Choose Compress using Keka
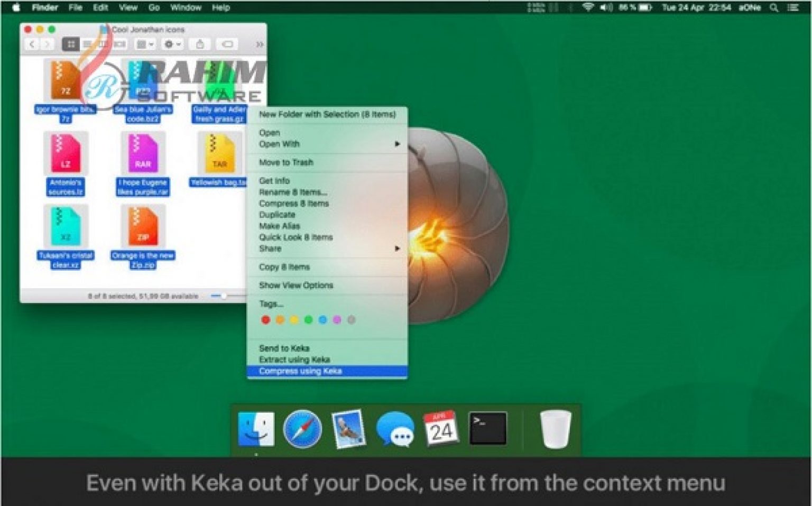This screenshot has width=812, height=506. point(300,371)
